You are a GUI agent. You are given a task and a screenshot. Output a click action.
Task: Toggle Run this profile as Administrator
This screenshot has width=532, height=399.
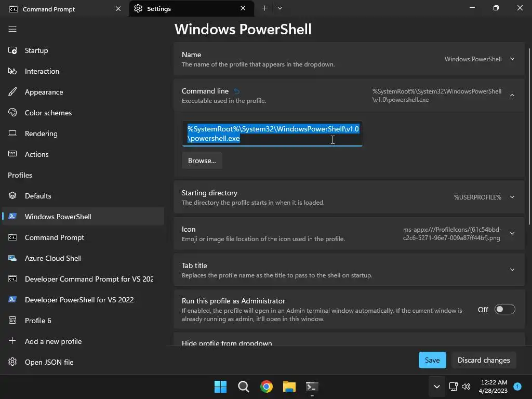[x=505, y=310]
